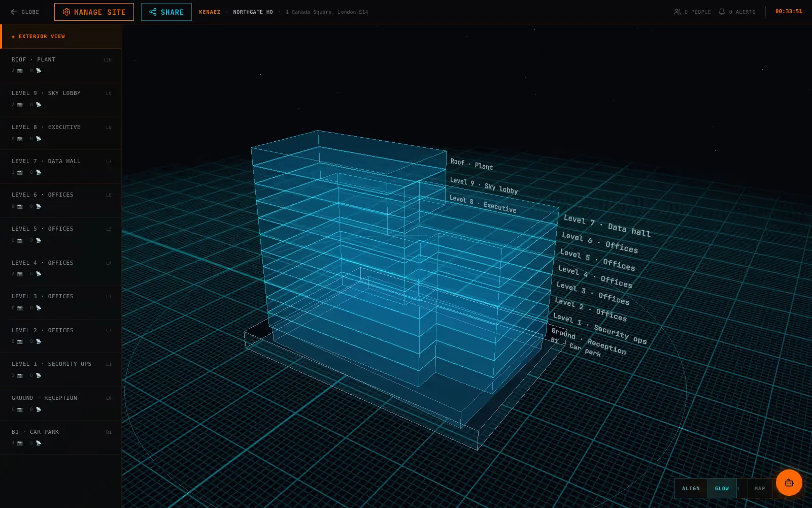The width and height of the screenshot is (812, 508).
Task: Toggle the Glow view mode
Action: click(x=722, y=488)
